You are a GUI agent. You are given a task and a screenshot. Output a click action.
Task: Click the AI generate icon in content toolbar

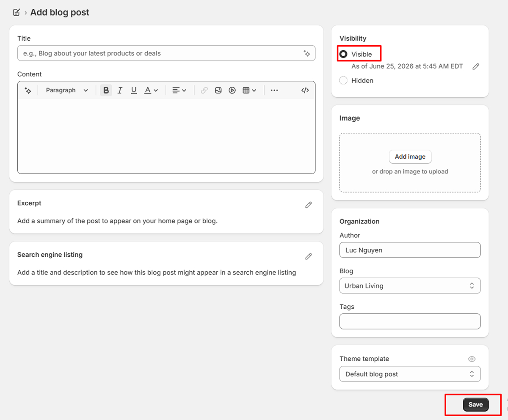tap(28, 90)
